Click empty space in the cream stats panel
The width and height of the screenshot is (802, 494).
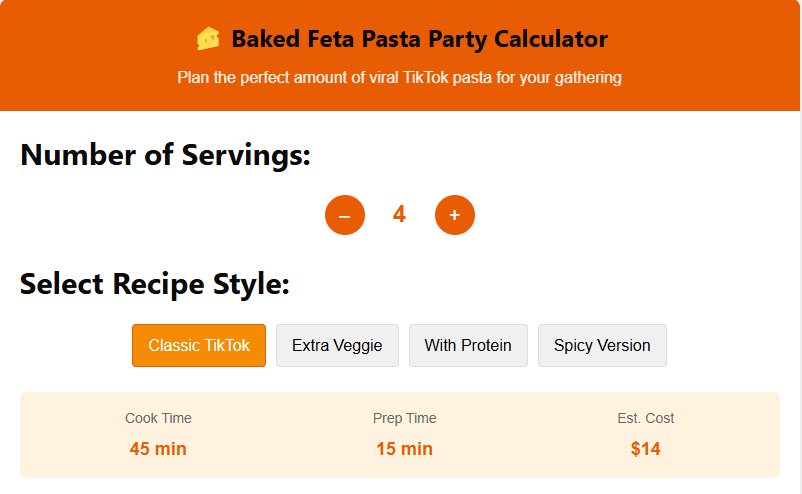(280, 435)
